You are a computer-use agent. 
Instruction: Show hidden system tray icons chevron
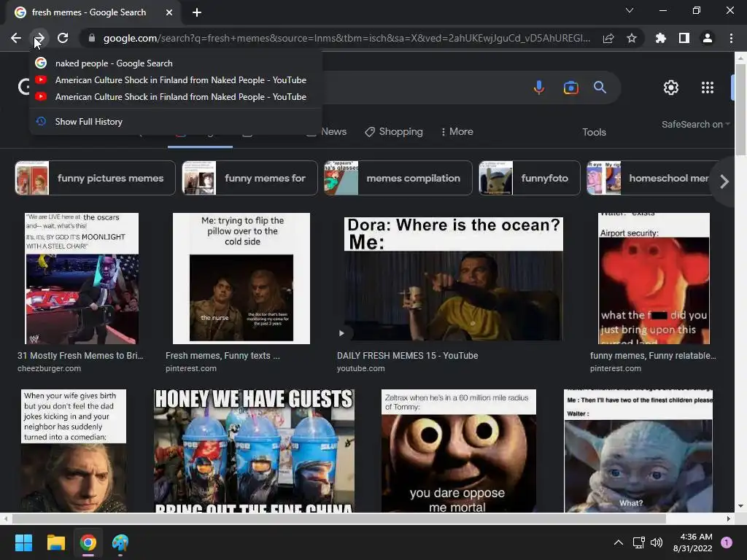tap(618, 542)
